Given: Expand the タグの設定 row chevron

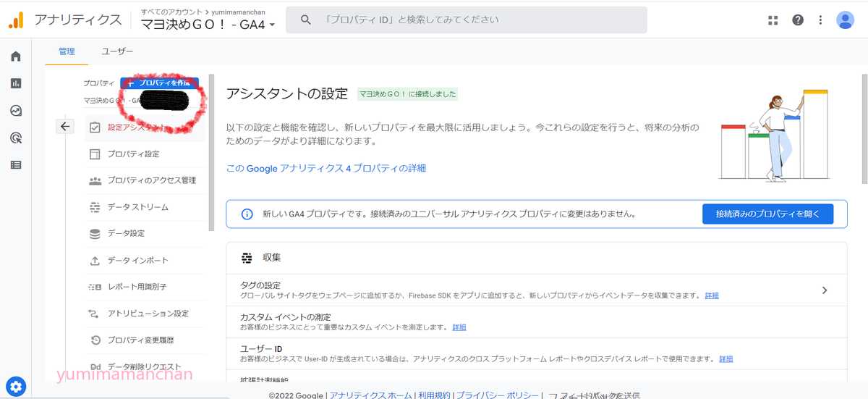Looking at the screenshot, I should (825, 290).
